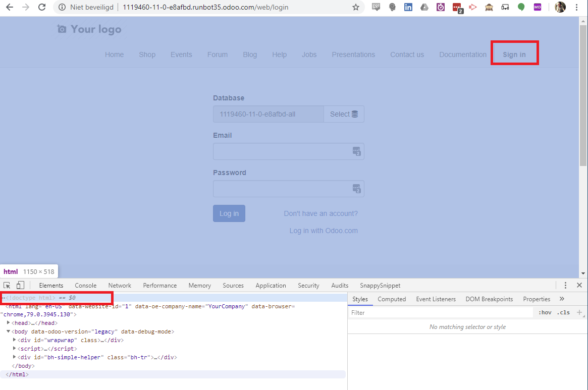Expand the div id bh-simple-helper node
The height and width of the screenshot is (390, 588).
[x=14, y=357]
